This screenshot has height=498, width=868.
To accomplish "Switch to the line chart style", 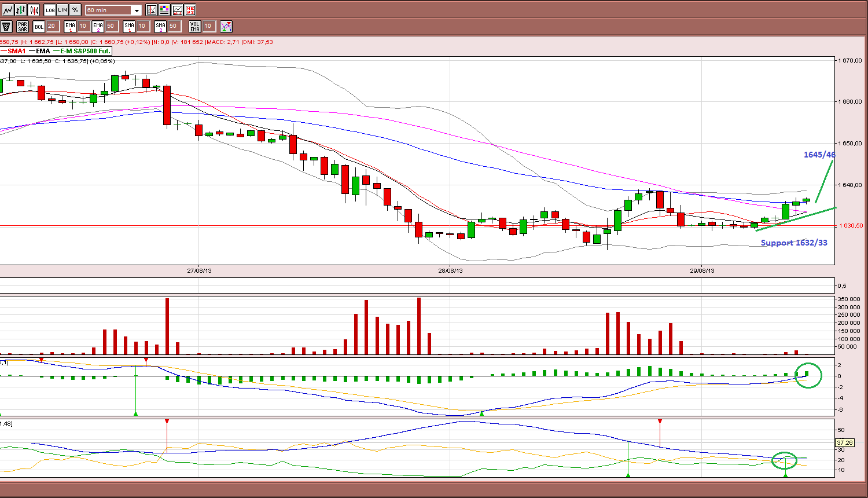I will click(8, 10).
